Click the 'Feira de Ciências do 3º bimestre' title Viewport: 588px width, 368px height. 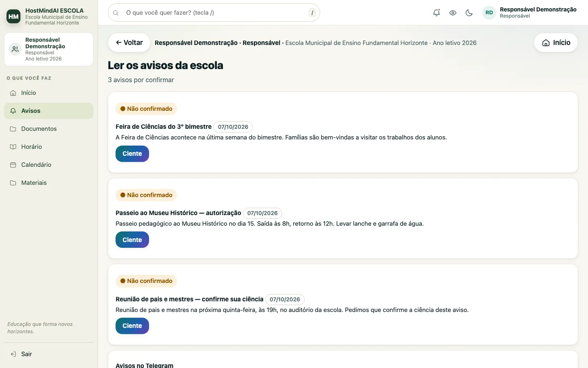pos(164,127)
